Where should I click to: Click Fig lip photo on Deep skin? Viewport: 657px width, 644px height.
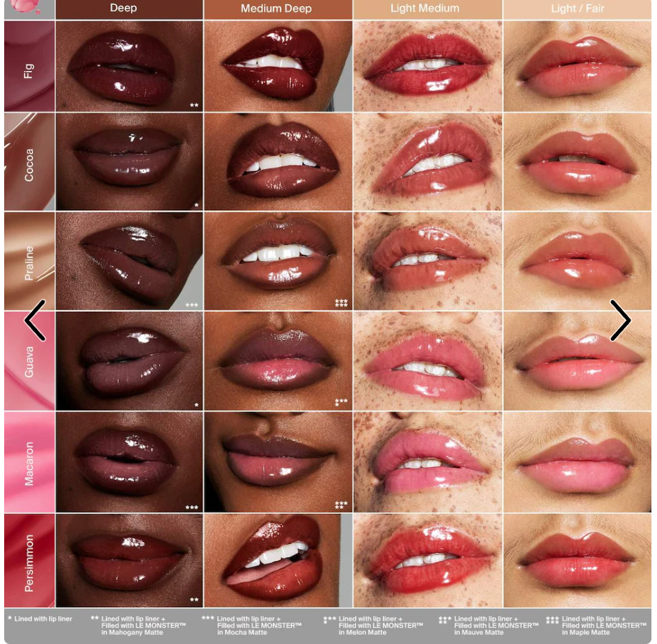coord(129,66)
